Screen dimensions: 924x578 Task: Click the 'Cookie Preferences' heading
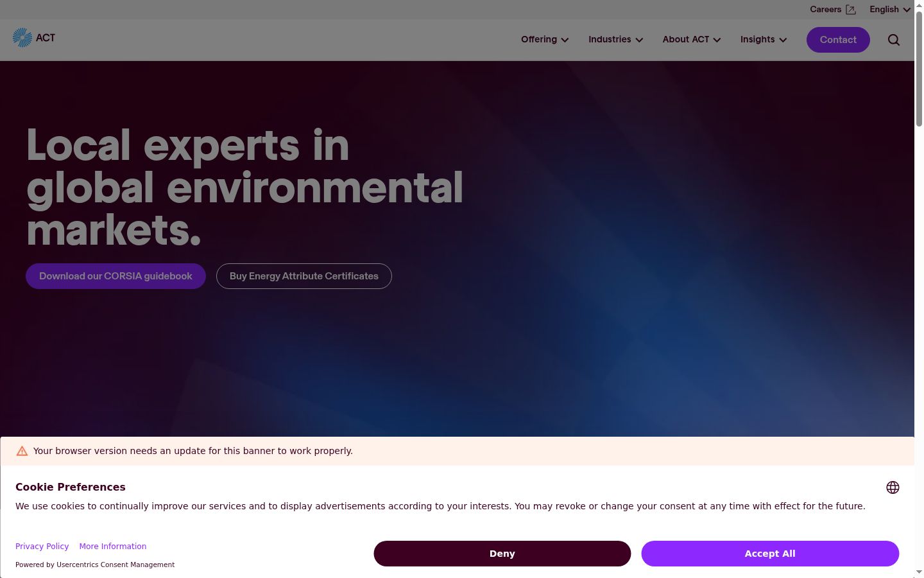point(71,487)
